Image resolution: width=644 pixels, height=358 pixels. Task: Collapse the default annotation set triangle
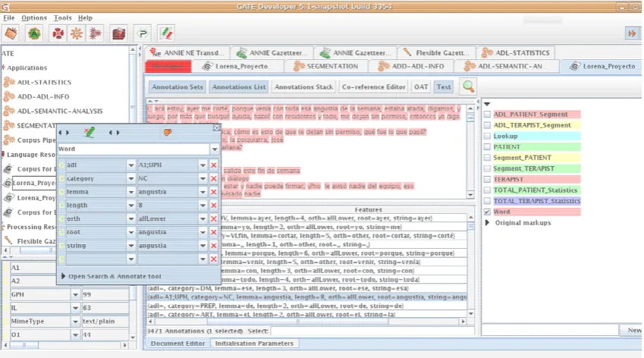coord(487,104)
